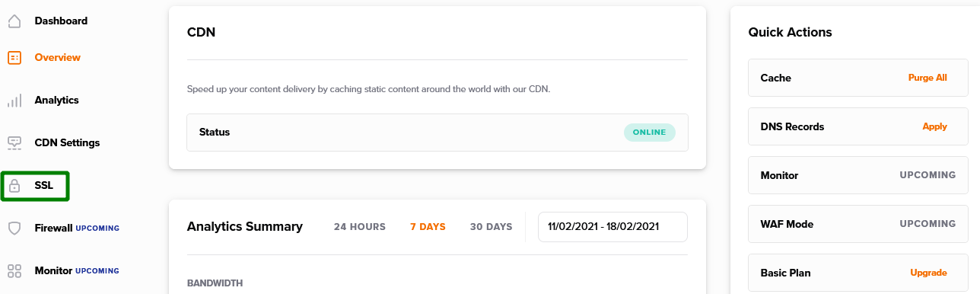Click the ONLINE status badge
980x294 pixels.
(650, 133)
